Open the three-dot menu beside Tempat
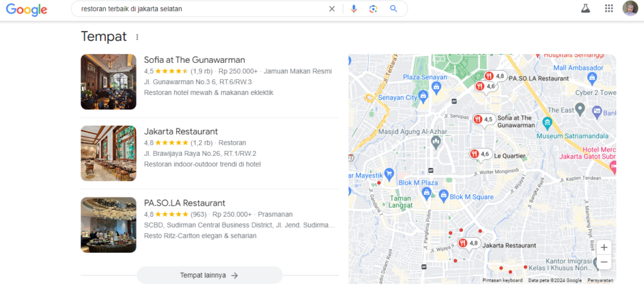Image resolution: width=644 pixels, height=298 pixels. (x=137, y=37)
